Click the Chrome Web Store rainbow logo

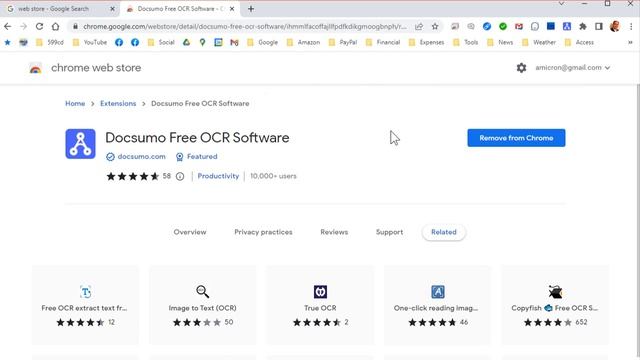coord(36,68)
